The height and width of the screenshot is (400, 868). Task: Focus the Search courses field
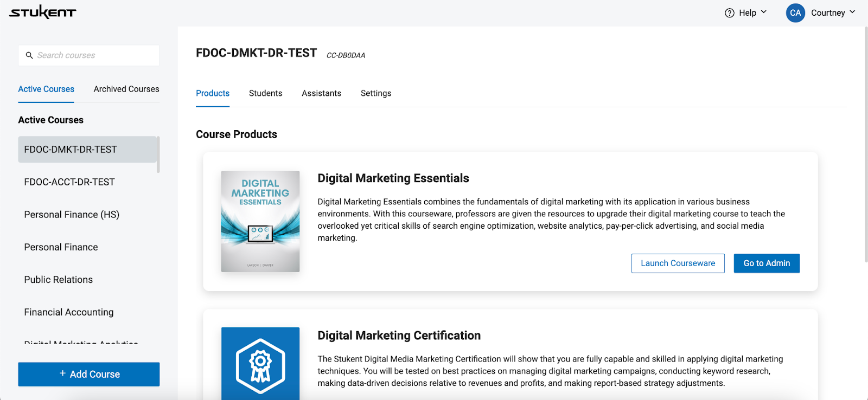89,55
